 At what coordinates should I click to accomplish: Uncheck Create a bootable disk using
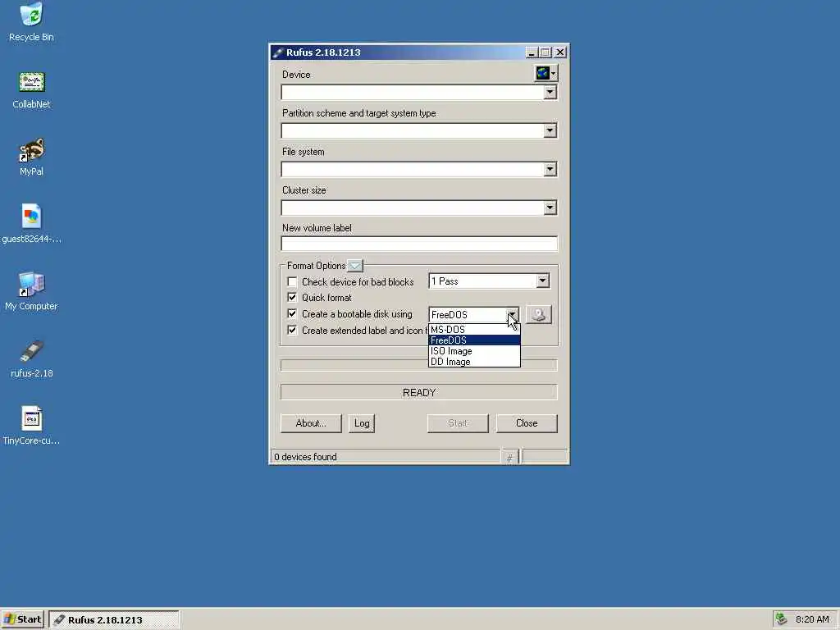pos(292,314)
